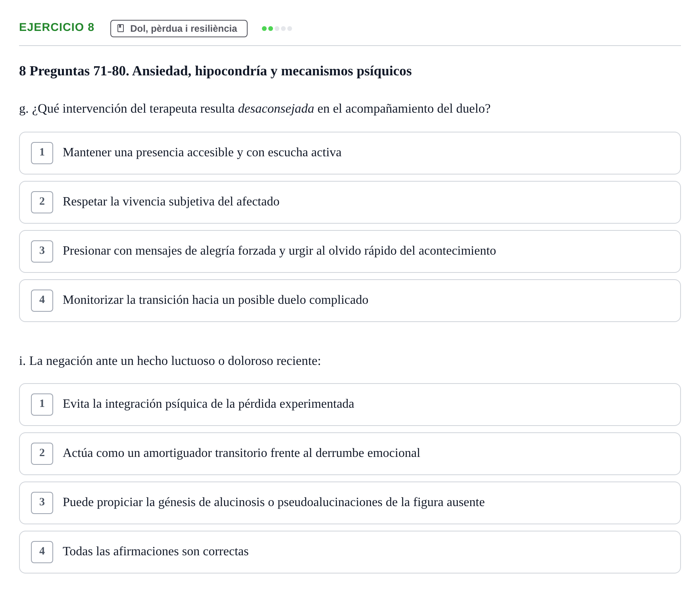Click the progress dots indicator
The image size is (700, 610).
[x=277, y=29]
